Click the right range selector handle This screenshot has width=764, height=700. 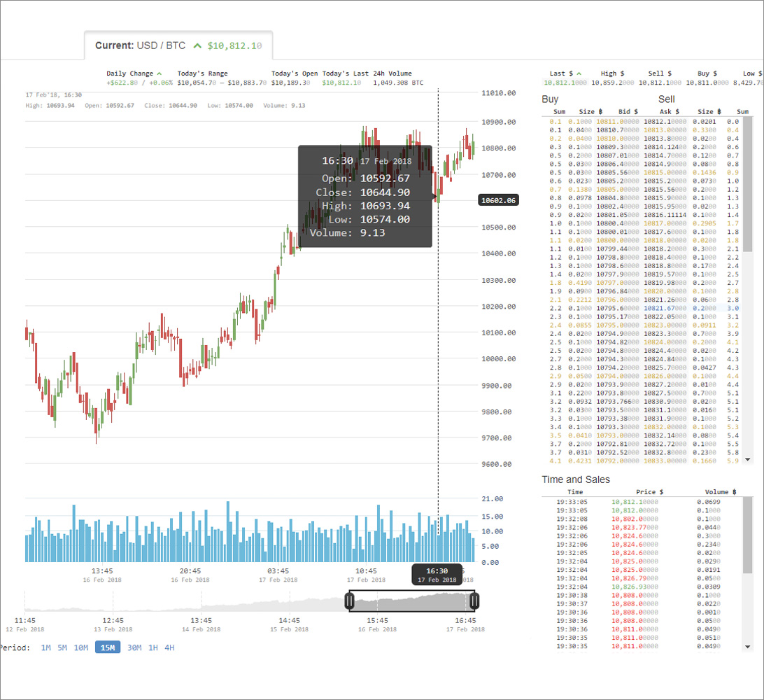pyautogui.click(x=475, y=601)
